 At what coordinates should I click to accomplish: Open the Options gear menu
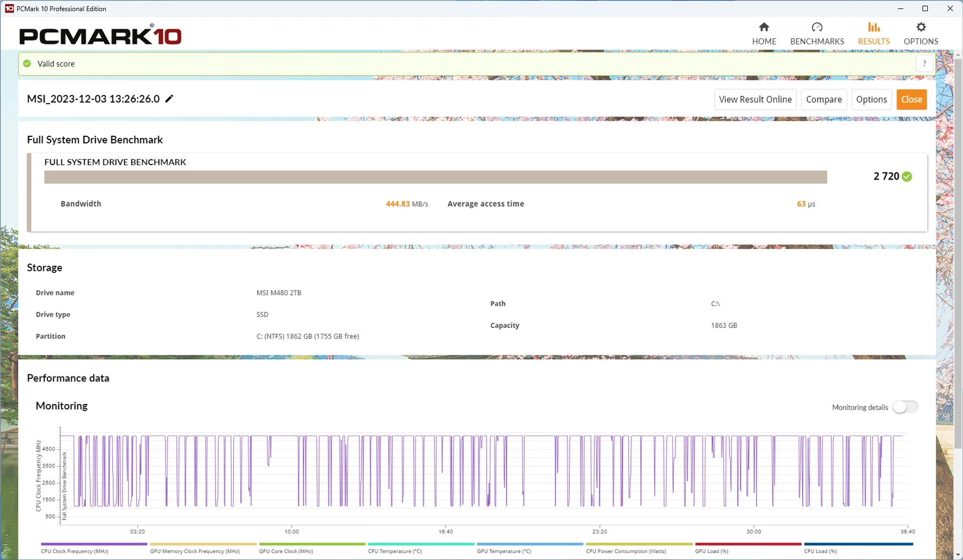(x=921, y=34)
